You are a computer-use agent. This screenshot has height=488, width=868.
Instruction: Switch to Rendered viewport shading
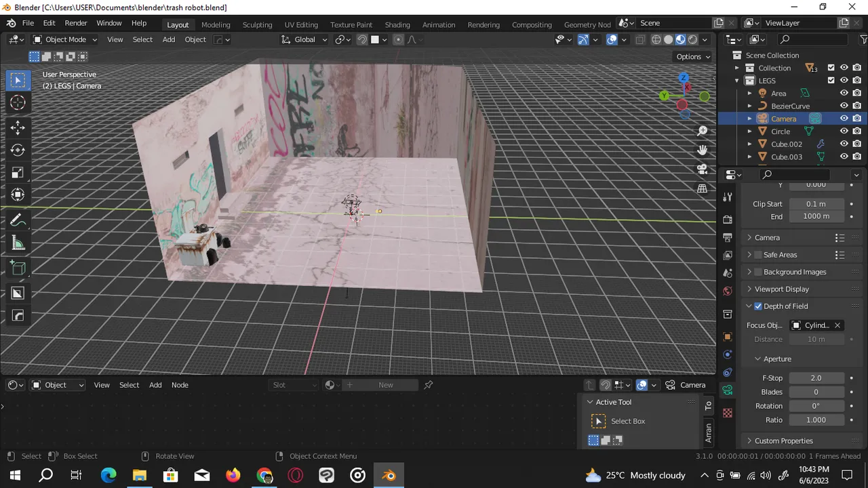pyautogui.click(x=693, y=39)
